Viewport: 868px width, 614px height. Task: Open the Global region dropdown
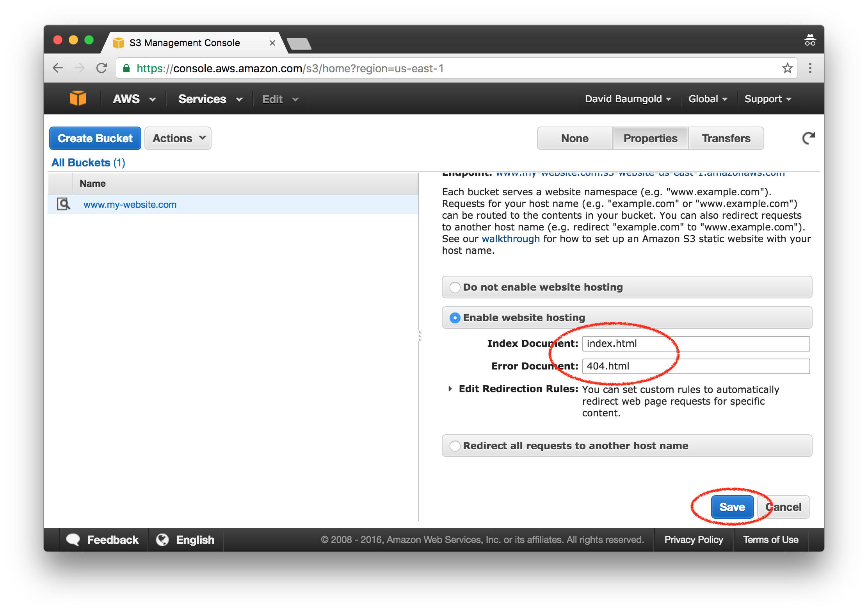pyautogui.click(x=708, y=99)
